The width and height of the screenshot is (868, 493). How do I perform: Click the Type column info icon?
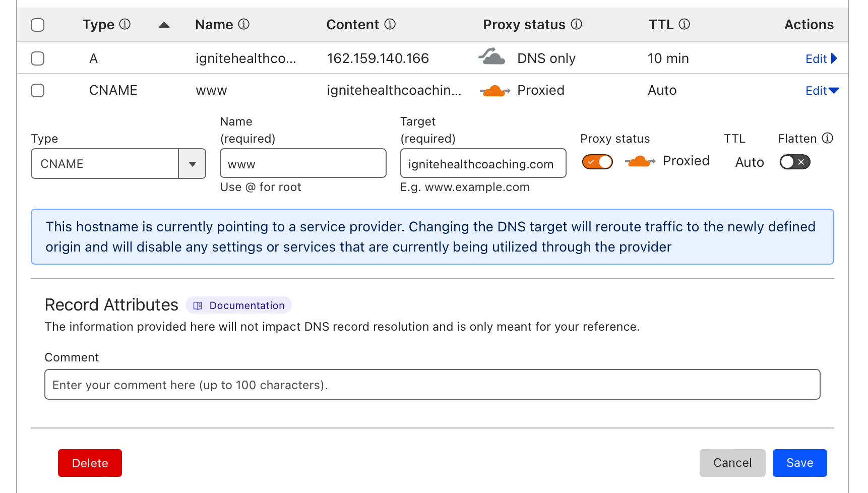tap(125, 24)
